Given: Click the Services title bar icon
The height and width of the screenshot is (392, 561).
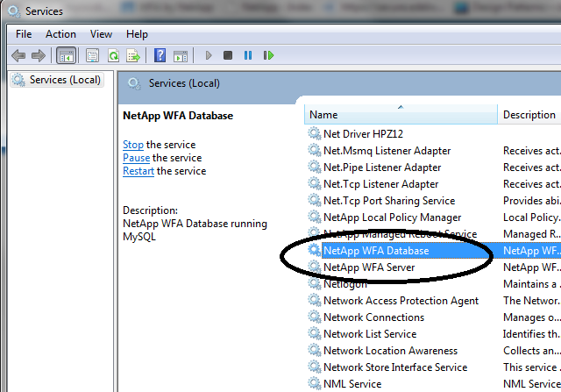Looking at the screenshot, I should (x=14, y=11).
